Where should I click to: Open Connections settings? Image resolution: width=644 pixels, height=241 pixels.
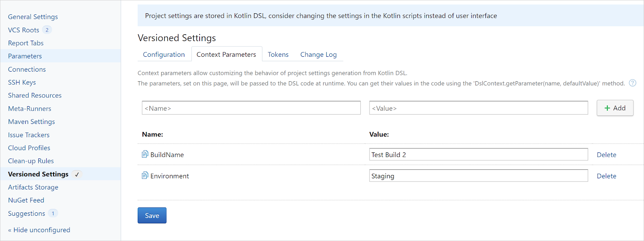click(27, 69)
